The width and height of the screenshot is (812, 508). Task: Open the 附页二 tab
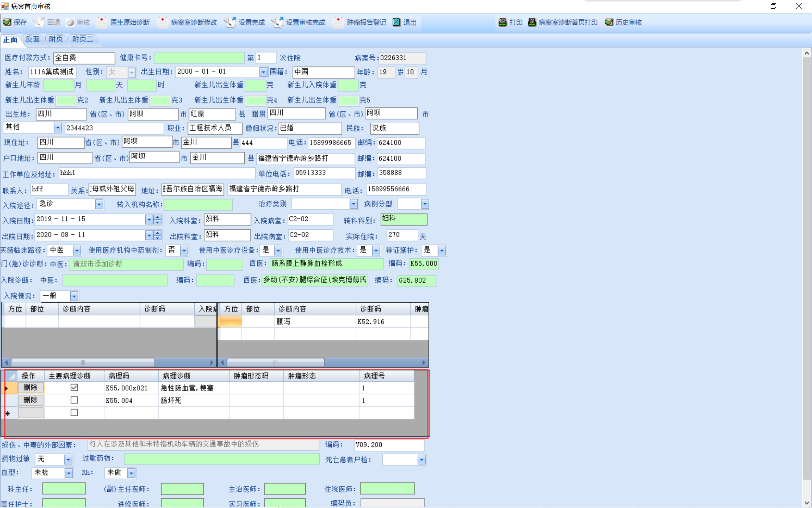pos(83,39)
